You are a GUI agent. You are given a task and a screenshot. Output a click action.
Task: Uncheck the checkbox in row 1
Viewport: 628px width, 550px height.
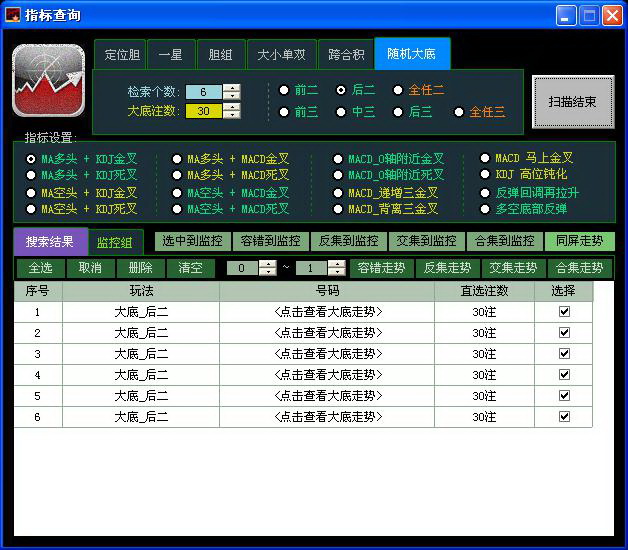point(564,312)
